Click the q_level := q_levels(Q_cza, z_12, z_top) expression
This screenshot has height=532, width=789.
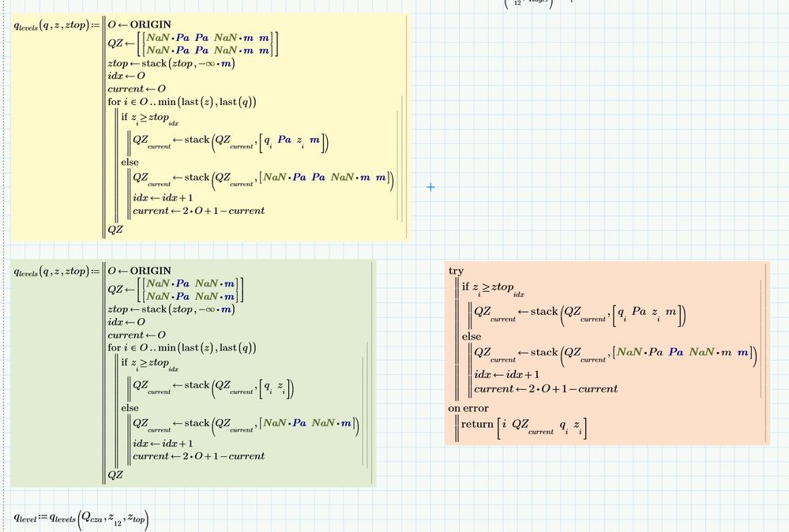pos(81,519)
